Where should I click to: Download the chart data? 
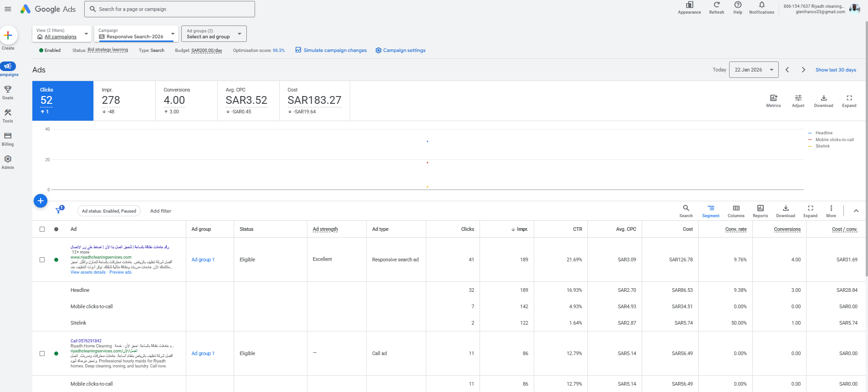[823, 101]
